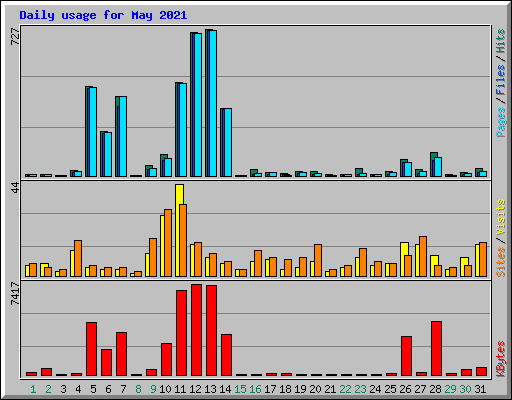Viewport: 512px width, 400px height.
Task: Click the cyan hits bar for day 7
Action: (123, 136)
